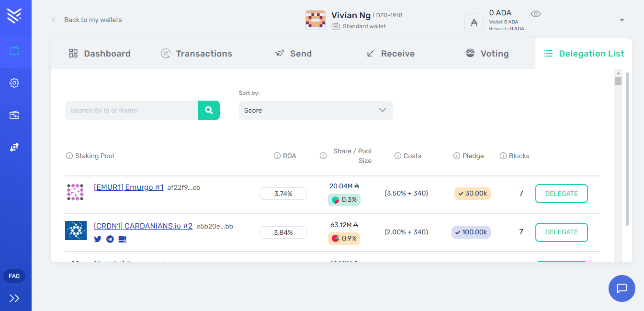
Task: Switch to the Send tab
Action: click(x=294, y=54)
